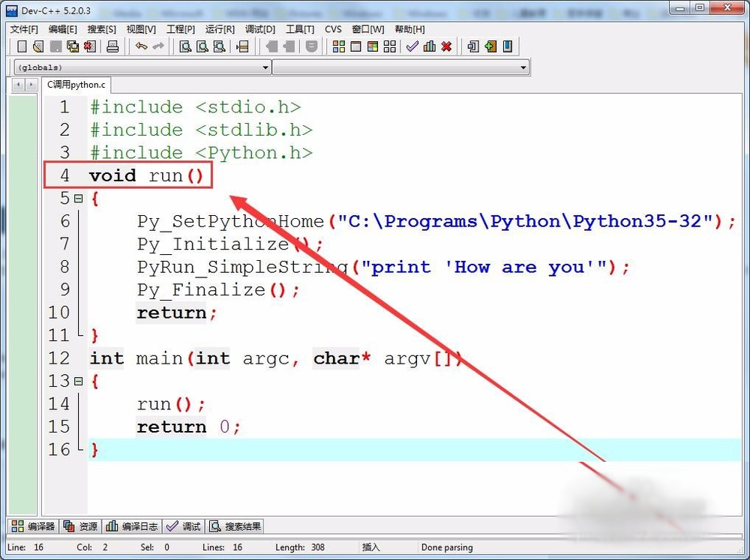750x560 pixels.
Task: Click the Goto line toolbar icon
Action: click(242, 46)
